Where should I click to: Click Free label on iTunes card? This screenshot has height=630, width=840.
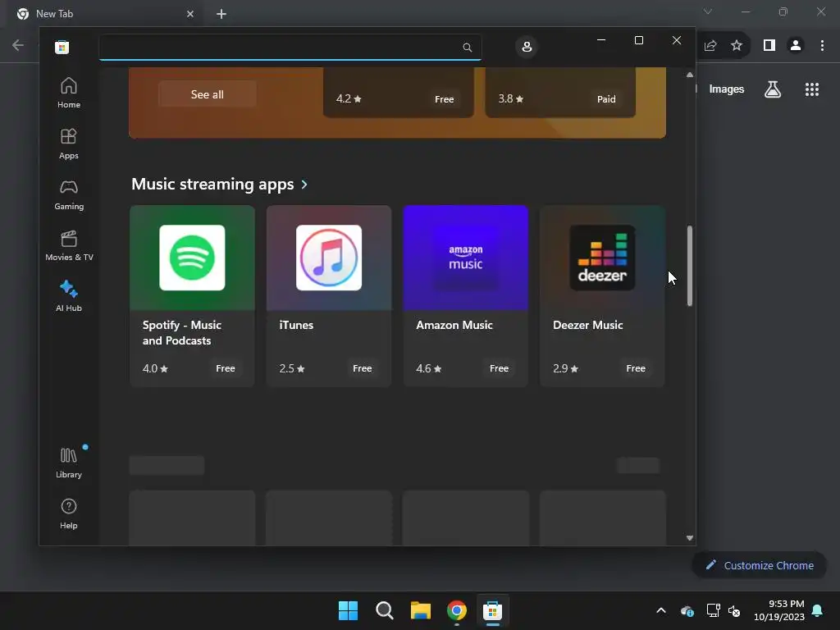[x=362, y=368]
